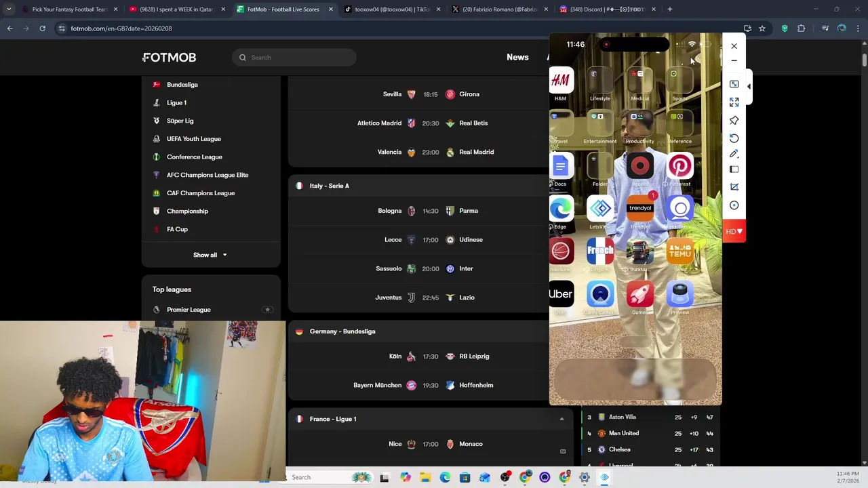Image resolution: width=868 pixels, height=488 pixels.
Task: Open a new Chrome tab
Action: click(669, 9)
